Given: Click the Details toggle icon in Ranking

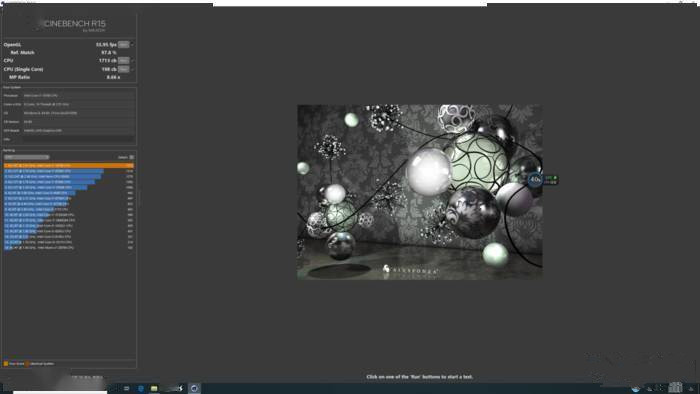Looking at the screenshot, I should pyautogui.click(x=132, y=157).
